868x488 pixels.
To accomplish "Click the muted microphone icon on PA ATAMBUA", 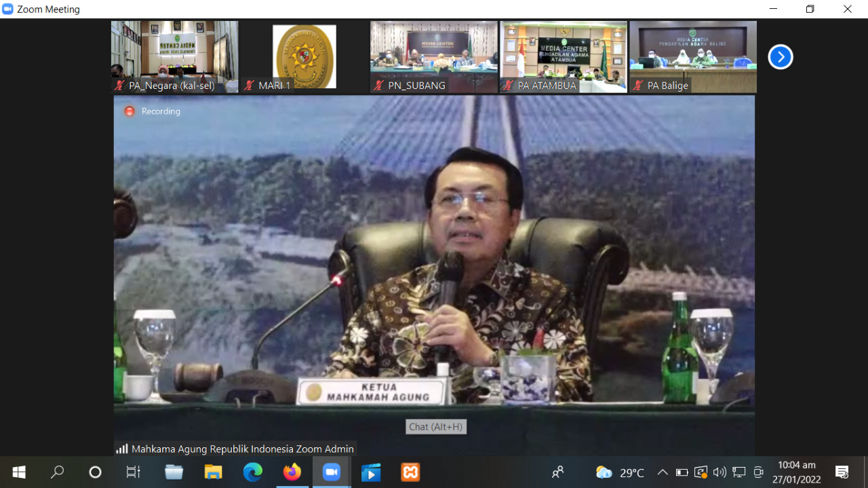I will point(508,86).
